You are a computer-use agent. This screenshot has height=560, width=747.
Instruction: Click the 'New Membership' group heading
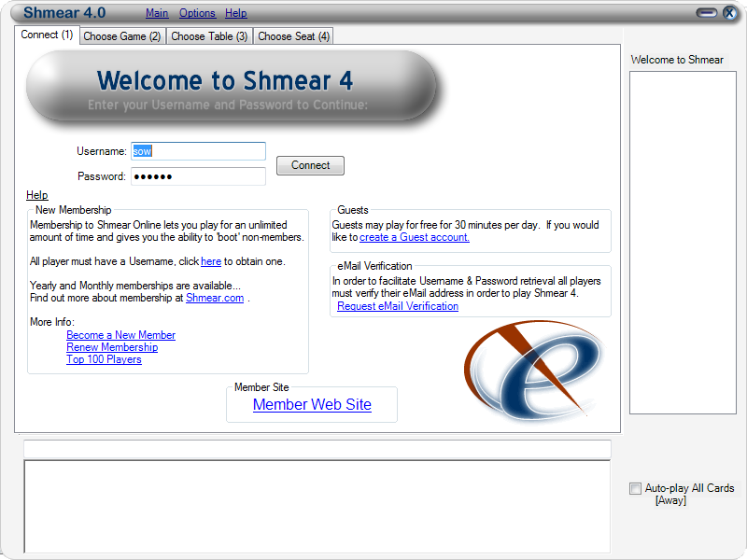point(74,210)
